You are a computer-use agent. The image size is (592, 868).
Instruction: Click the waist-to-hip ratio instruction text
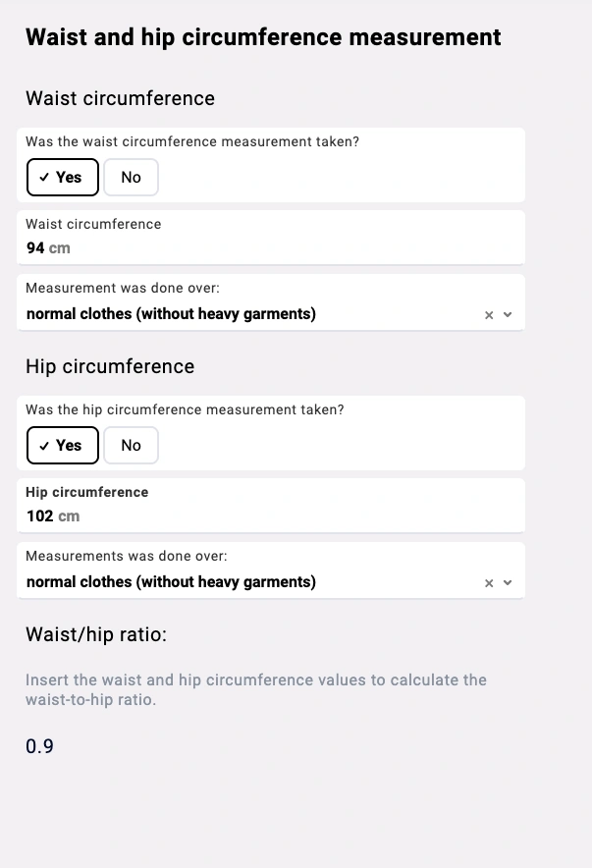tap(255, 689)
